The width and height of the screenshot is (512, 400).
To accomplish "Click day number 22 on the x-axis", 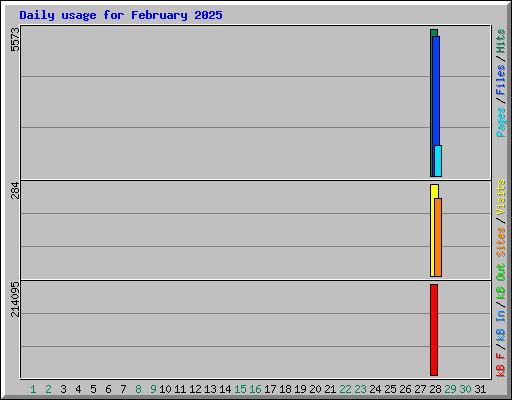I will [x=345, y=389].
